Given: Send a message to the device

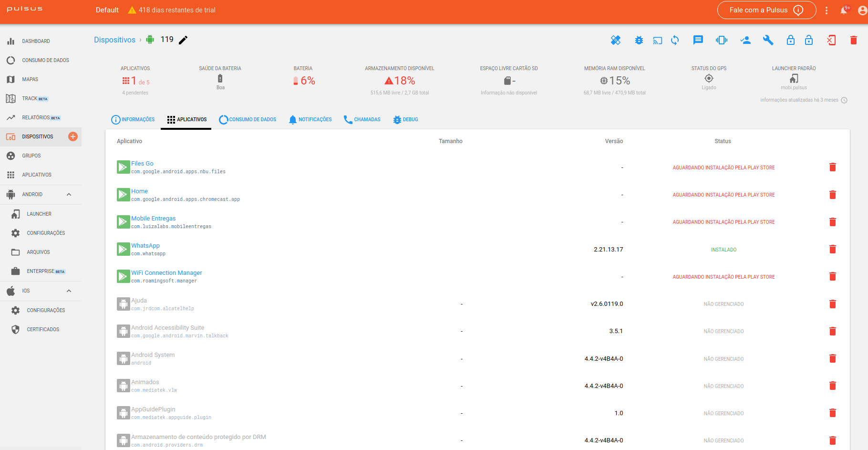Looking at the screenshot, I should pyautogui.click(x=698, y=40).
